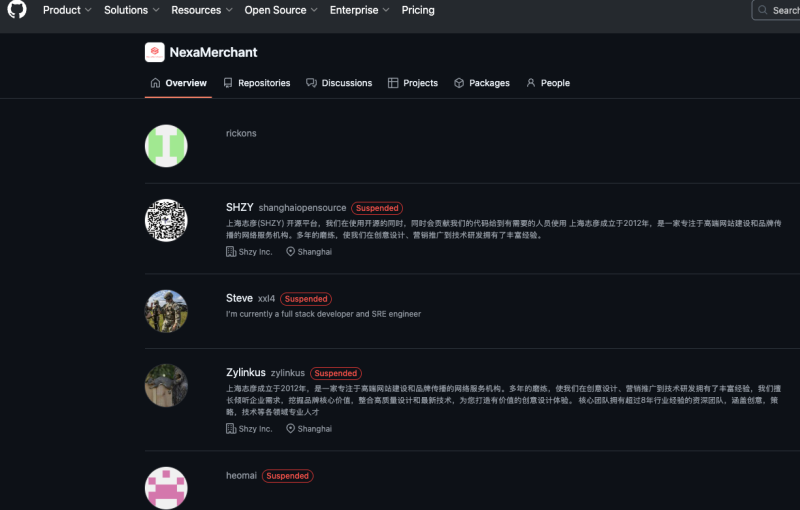Image resolution: width=800 pixels, height=510 pixels.
Task: Expand the Solutions dropdown menu
Action: coord(132,10)
